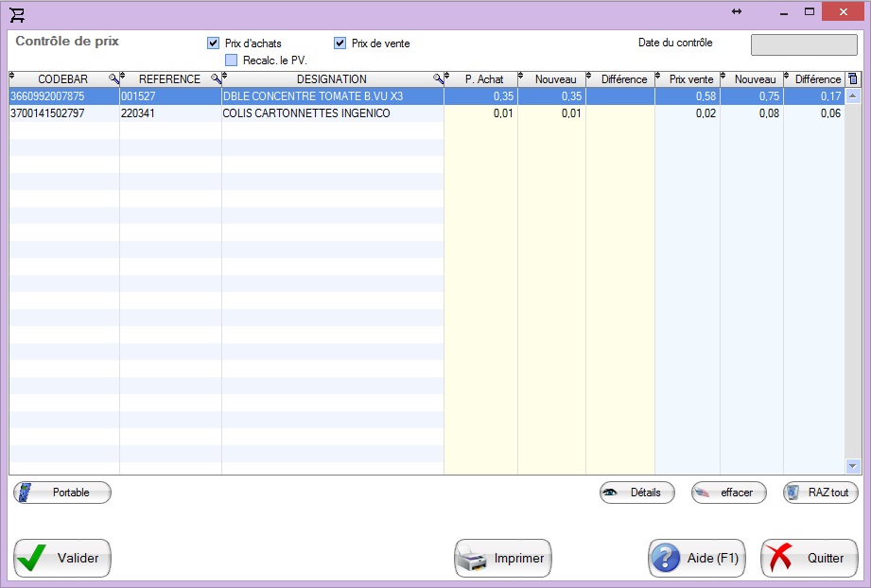Click sale difference value 0,17
871x588 pixels.
[814, 96]
